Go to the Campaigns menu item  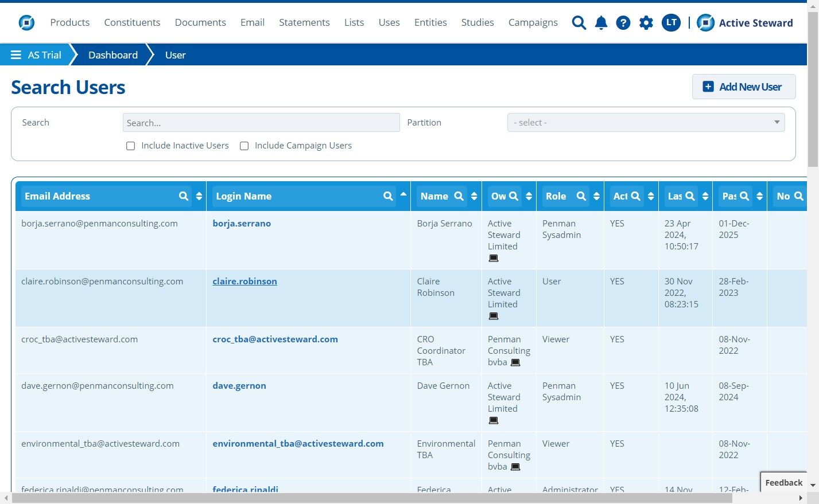click(533, 22)
